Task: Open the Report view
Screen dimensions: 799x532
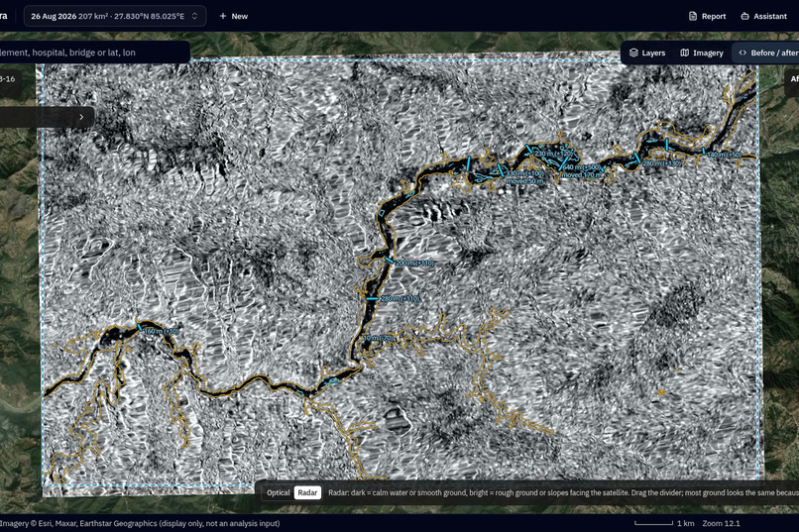Action: click(707, 16)
